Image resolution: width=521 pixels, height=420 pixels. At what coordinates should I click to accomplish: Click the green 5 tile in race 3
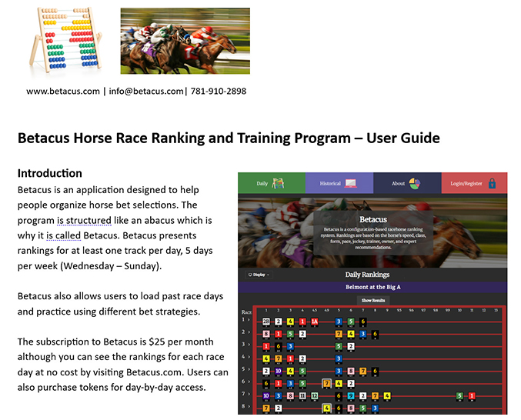click(339, 346)
